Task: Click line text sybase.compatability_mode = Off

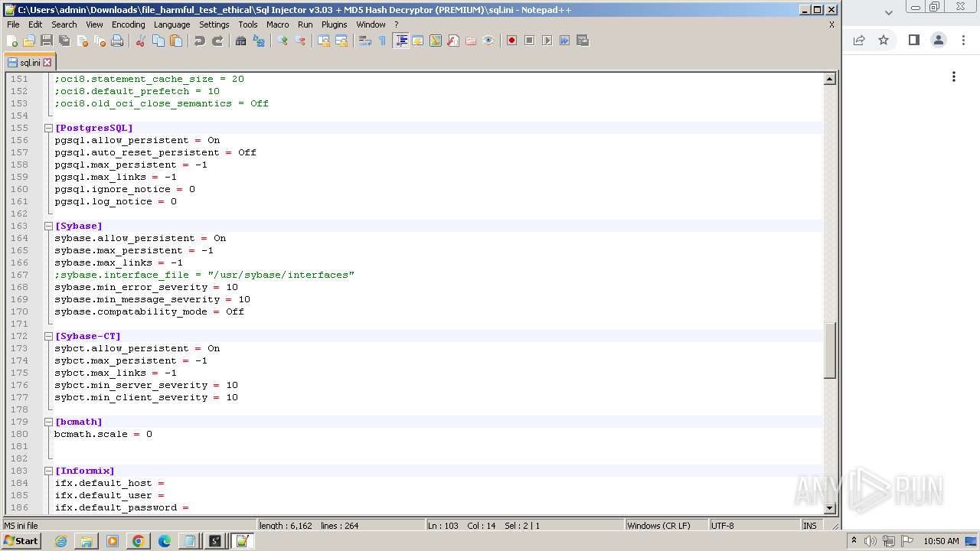Action: pos(149,311)
